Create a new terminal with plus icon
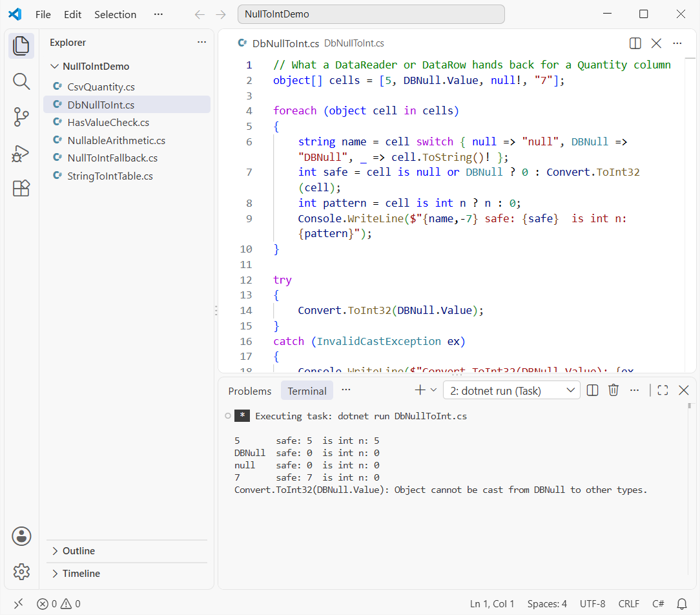This screenshot has height=615, width=700. (x=420, y=390)
